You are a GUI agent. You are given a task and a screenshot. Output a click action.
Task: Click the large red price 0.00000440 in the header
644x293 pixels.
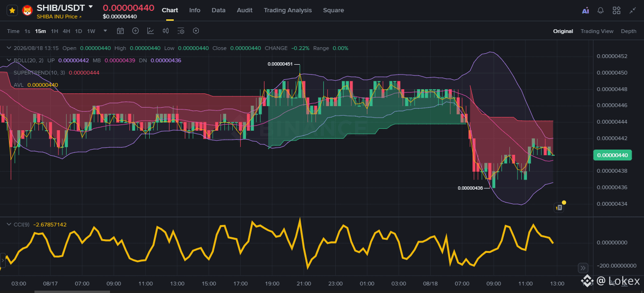128,8
